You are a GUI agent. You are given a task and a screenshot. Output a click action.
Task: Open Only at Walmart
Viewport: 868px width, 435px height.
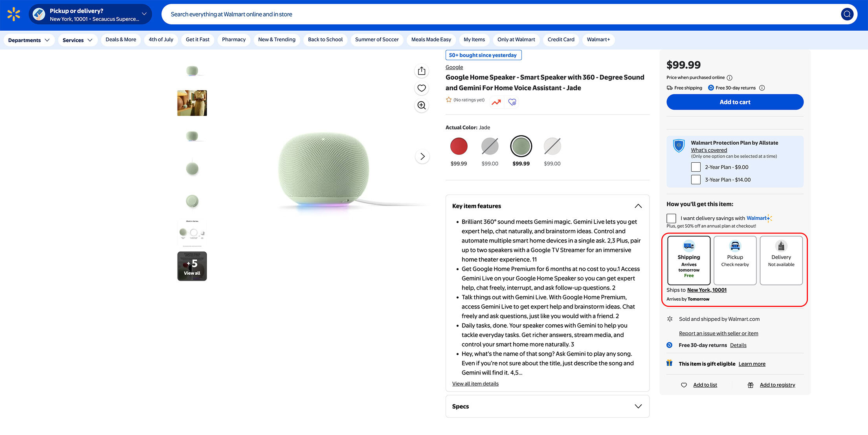point(516,40)
